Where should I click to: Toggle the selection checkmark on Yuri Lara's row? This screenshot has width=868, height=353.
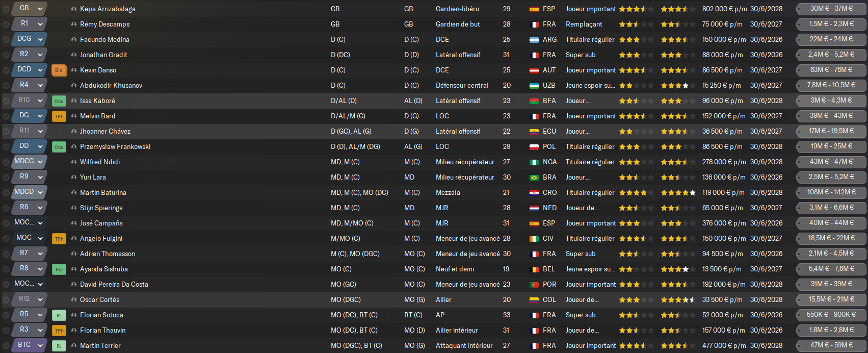pos(6,178)
